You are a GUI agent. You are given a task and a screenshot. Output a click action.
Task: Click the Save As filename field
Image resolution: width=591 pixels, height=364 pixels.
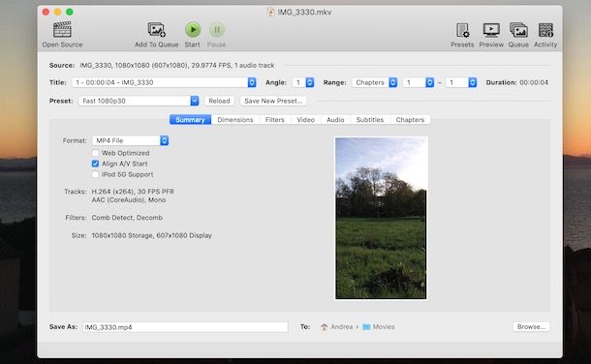tap(185, 327)
